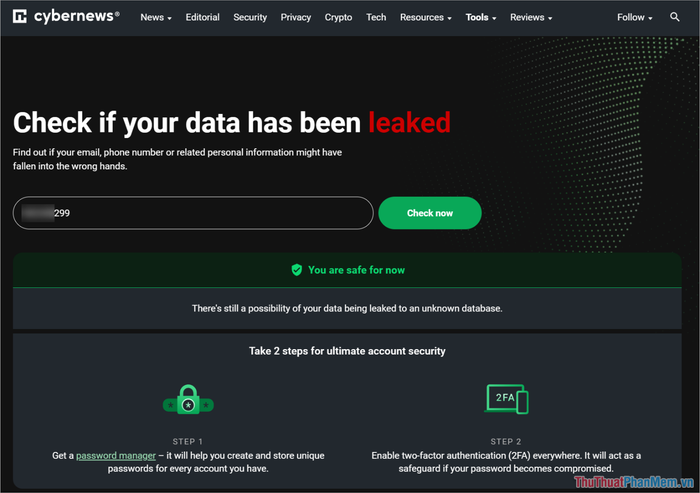Select Crypto in the navigation bar
700x493 pixels.
click(x=338, y=17)
